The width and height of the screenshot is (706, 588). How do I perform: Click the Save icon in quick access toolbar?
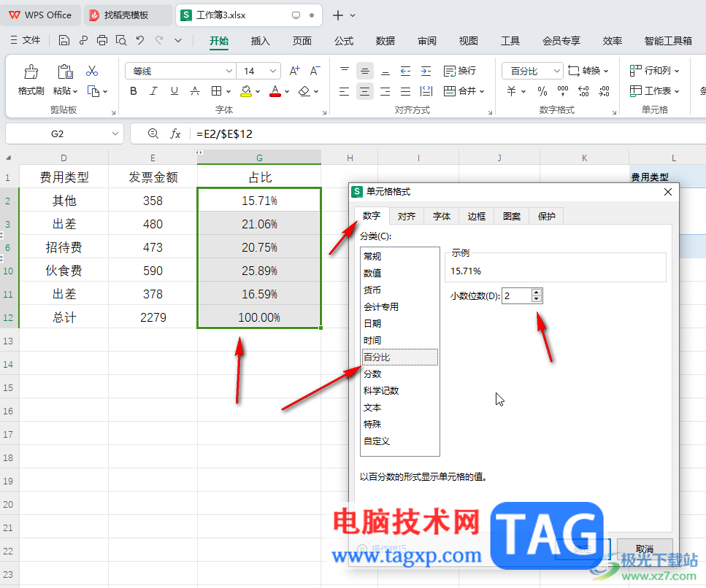pyautogui.click(x=64, y=41)
